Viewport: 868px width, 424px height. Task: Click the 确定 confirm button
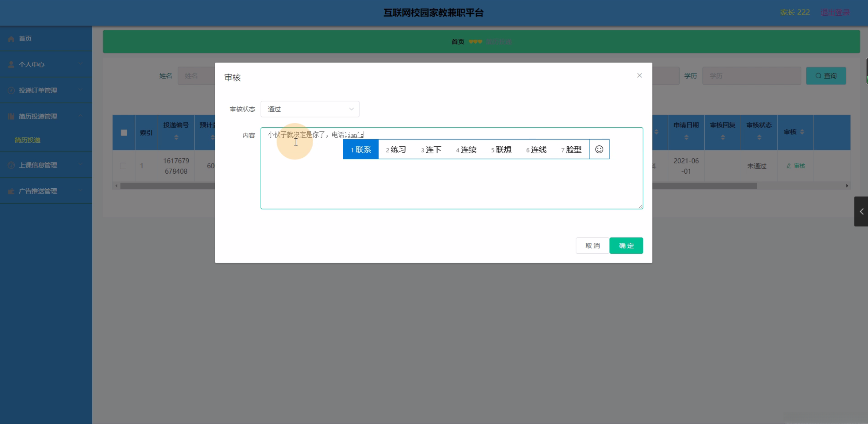626,246
